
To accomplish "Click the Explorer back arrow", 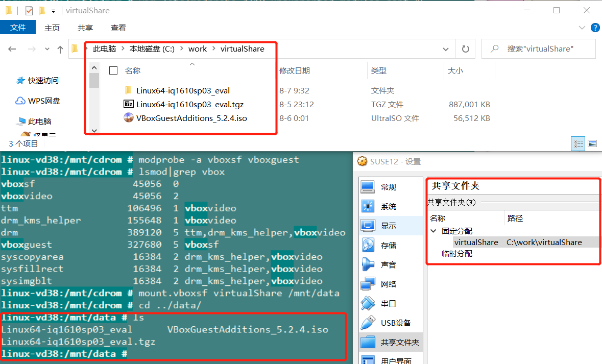I will (12, 49).
